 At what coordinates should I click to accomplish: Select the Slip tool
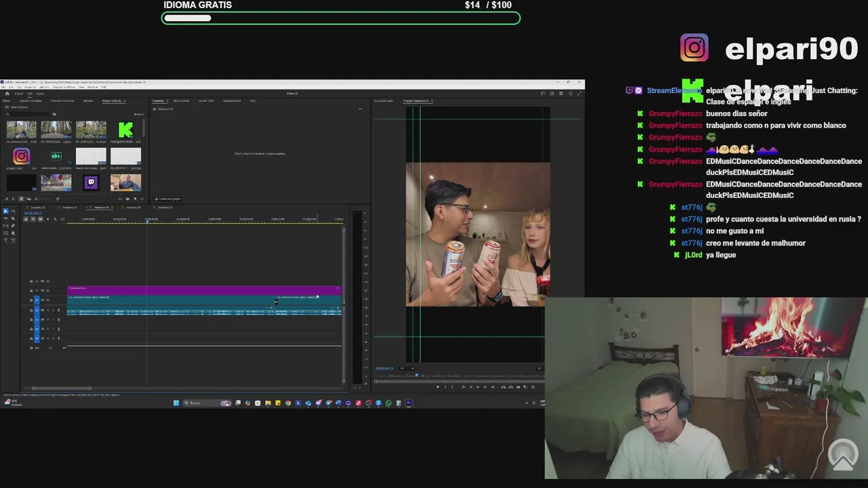5,226
